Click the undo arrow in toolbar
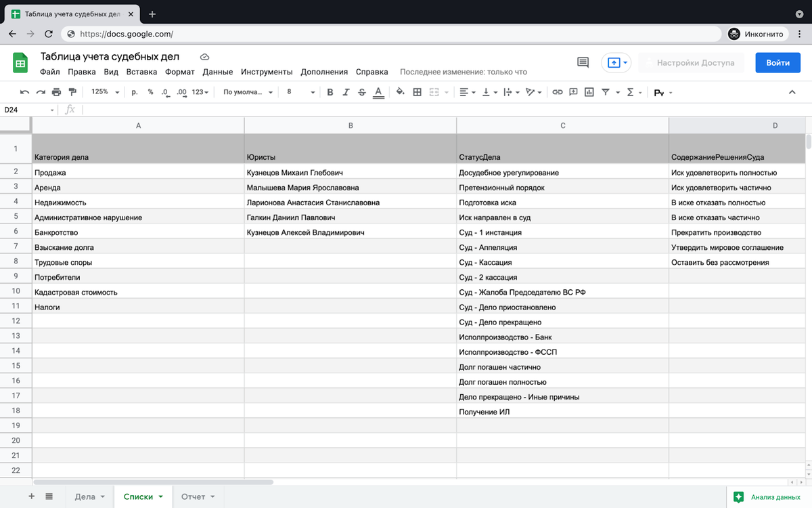Screen dimensions: 812x508 click(x=25, y=92)
